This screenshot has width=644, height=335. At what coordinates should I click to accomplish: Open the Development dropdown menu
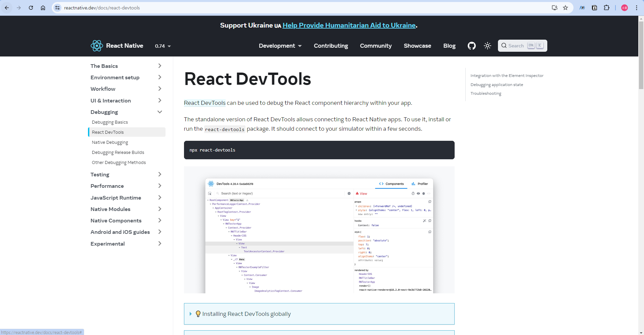click(280, 46)
